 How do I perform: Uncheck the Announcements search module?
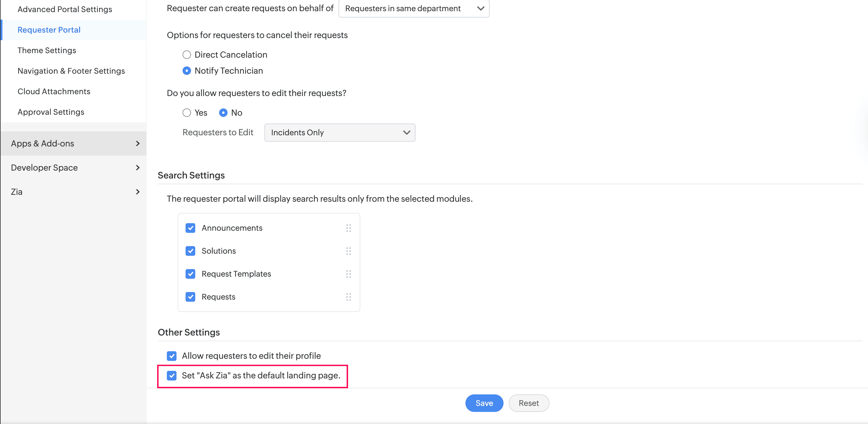pyautogui.click(x=190, y=228)
